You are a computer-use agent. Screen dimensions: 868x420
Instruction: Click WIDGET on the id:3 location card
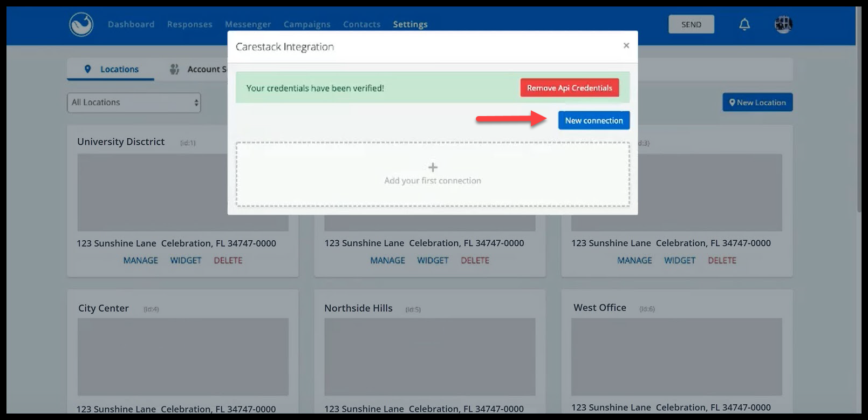680,260
